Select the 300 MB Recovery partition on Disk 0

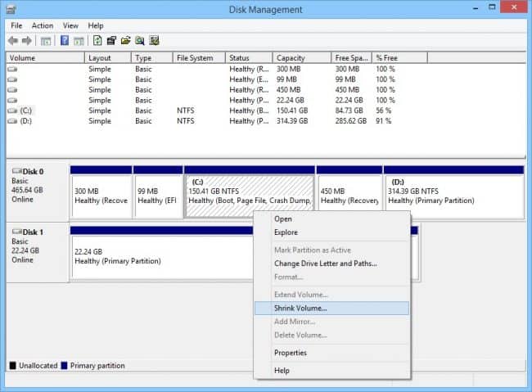tap(101, 196)
